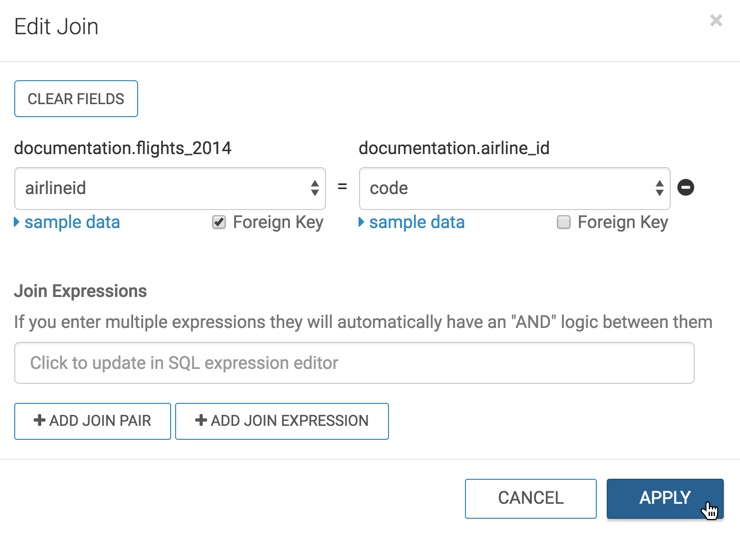Screen dimensions: 740x535
Task: Enable Foreign Key checkbox for code
Action: tap(564, 223)
